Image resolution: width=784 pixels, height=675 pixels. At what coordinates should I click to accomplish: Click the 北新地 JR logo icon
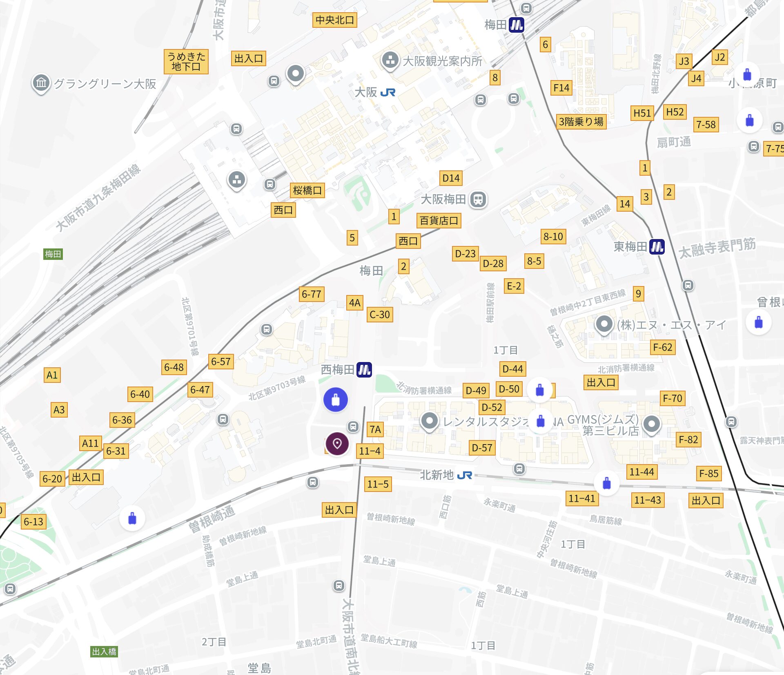pyautogui.click(x=465, y=475)
